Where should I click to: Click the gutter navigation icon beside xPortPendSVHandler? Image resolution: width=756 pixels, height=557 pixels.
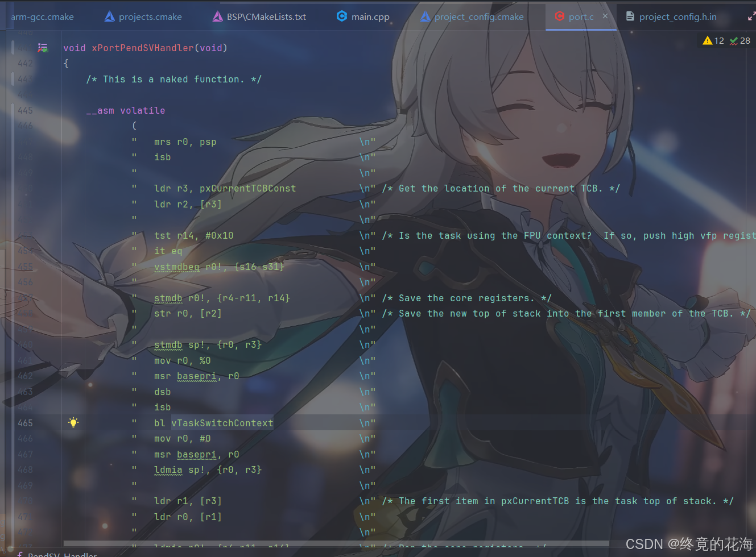click(x=43, y=48)
